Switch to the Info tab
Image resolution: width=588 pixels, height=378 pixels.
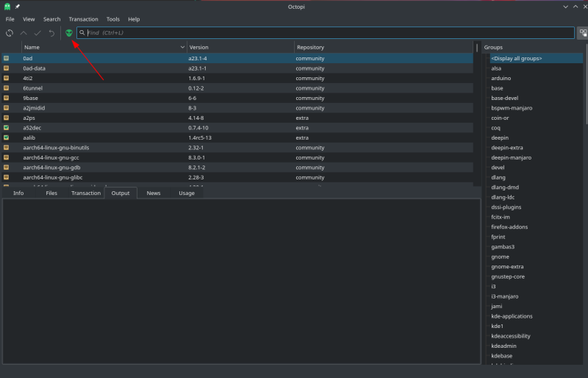point(18,193)
